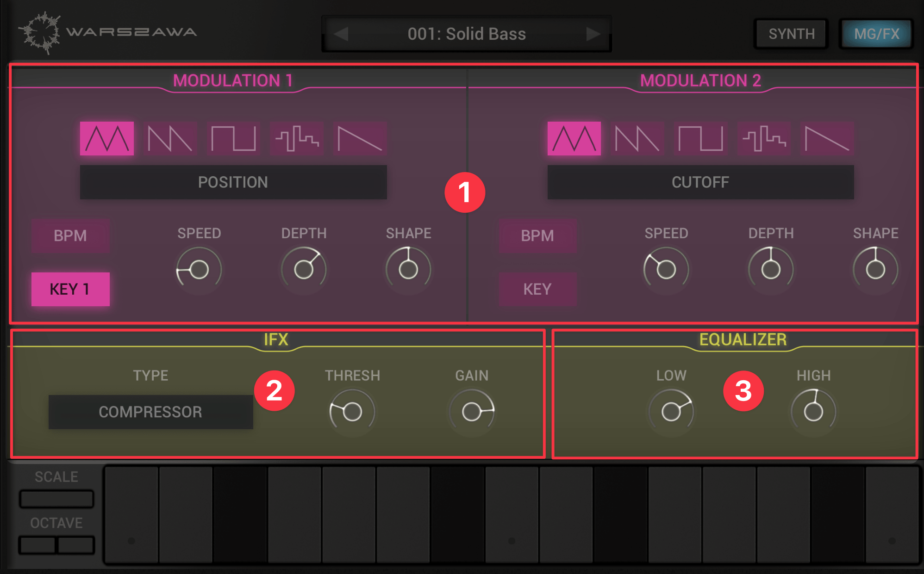Toggle BPM sync in Modulation 2

(537, 236)
